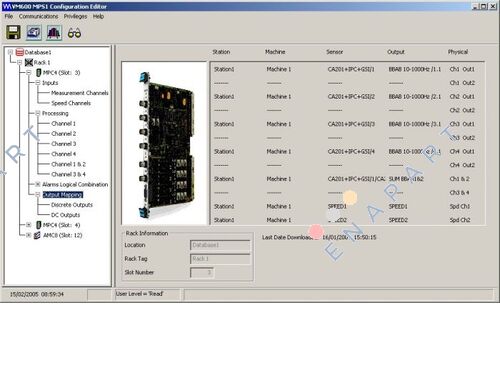Click physical cell Ch2 Out2

tap(462, 110)
